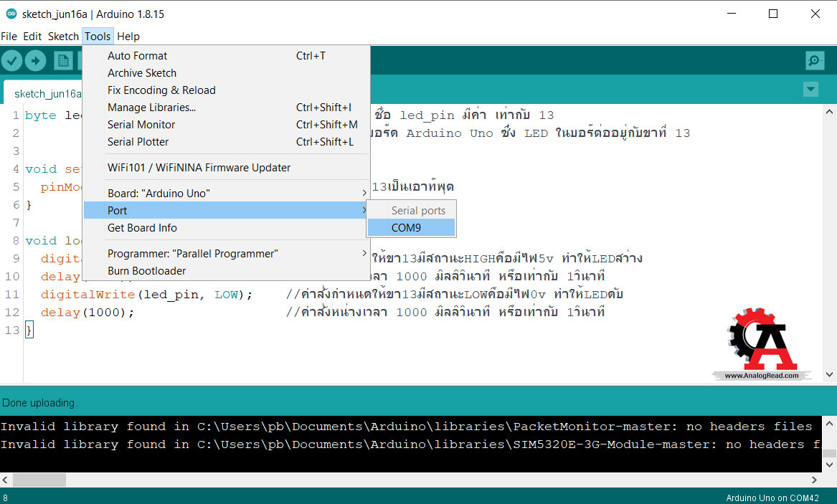Open the Help menu
837x504 pixels.
(128, 37)
